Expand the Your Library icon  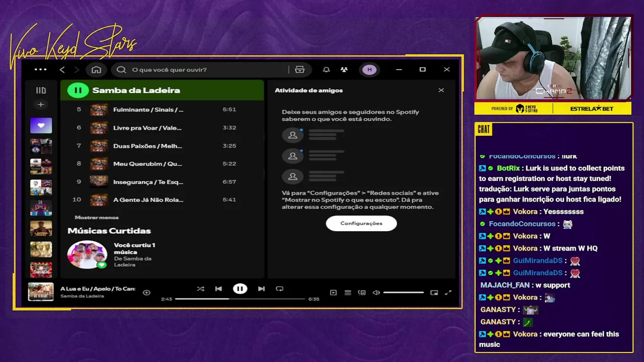click(41, 90)
